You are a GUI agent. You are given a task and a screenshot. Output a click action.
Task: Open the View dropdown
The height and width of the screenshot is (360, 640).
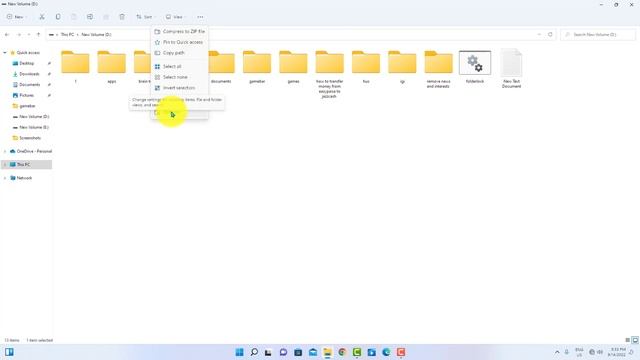point(175,17)
